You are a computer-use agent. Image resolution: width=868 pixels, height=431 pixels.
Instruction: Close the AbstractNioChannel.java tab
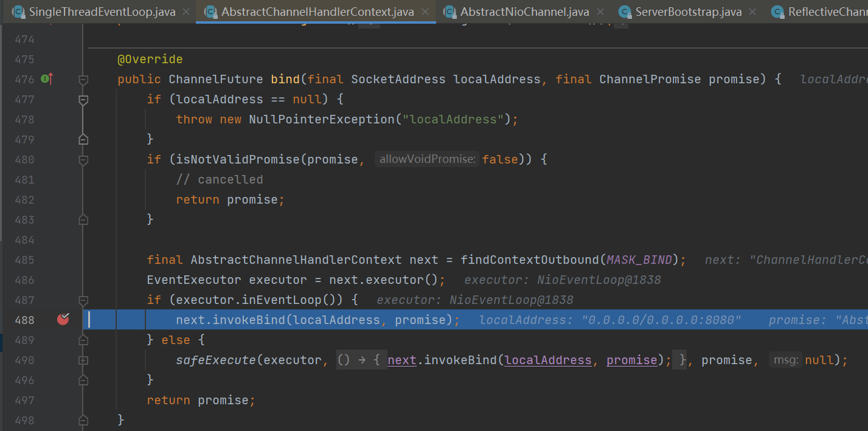[600, 12]
